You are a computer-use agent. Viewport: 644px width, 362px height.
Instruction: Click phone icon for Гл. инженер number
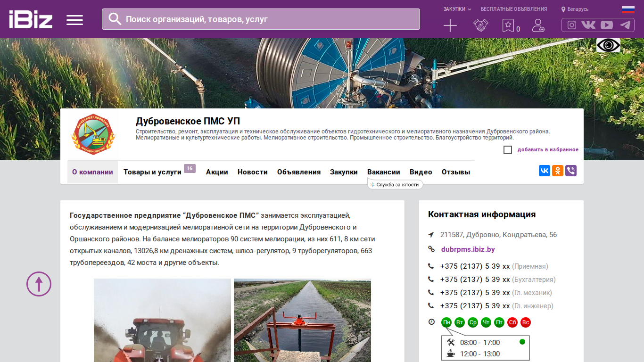pyautogui.click(x=431, y=306)
